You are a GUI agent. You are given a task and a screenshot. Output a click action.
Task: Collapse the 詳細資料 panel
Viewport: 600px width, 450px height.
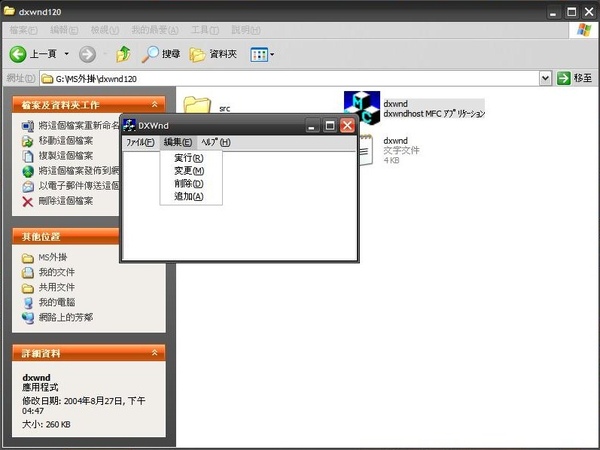click(154, 353)
